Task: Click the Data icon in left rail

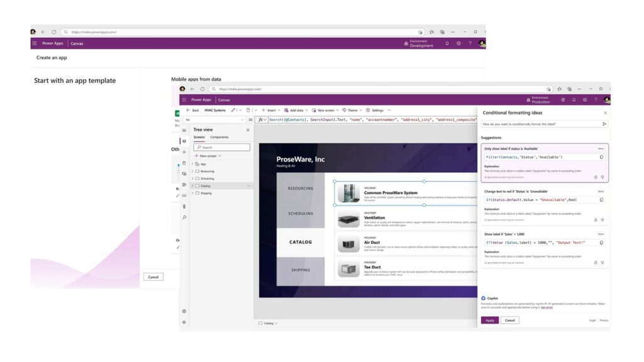Action: tap(184, 163)
